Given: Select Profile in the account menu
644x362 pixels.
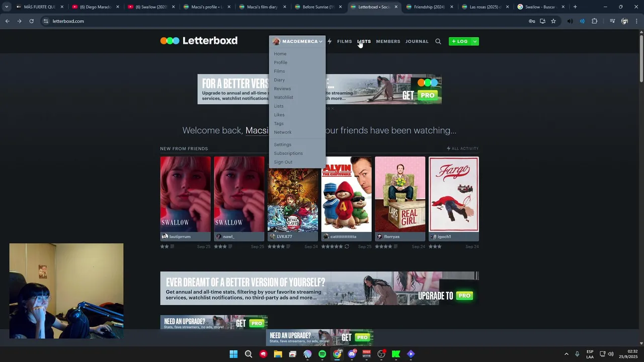Looking at the screenshot, I should [x=281, y=62].
